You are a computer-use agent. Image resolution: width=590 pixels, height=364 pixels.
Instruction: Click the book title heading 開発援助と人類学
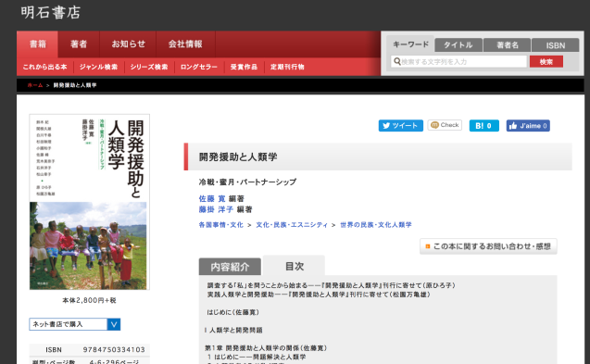(238, 157)
